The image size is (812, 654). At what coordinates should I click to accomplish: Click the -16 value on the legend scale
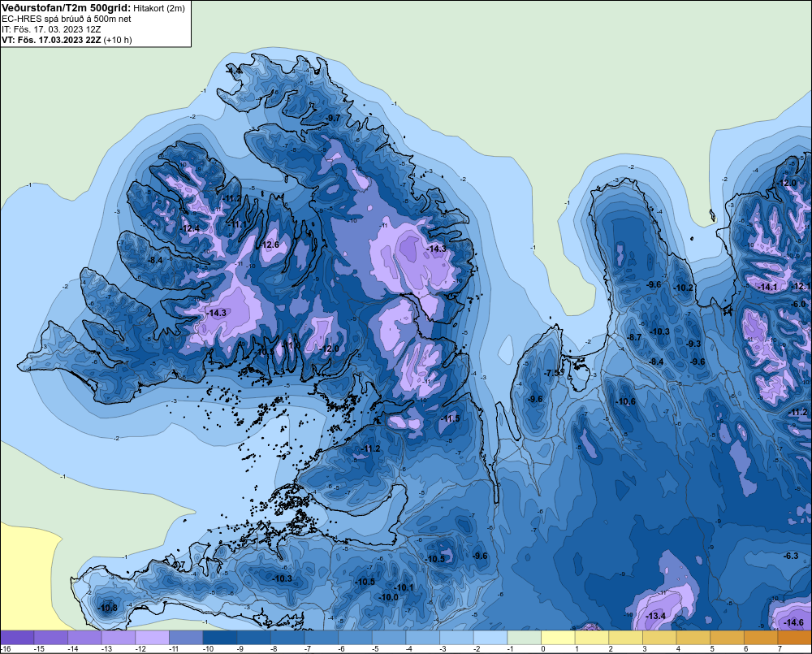(5, 649)
